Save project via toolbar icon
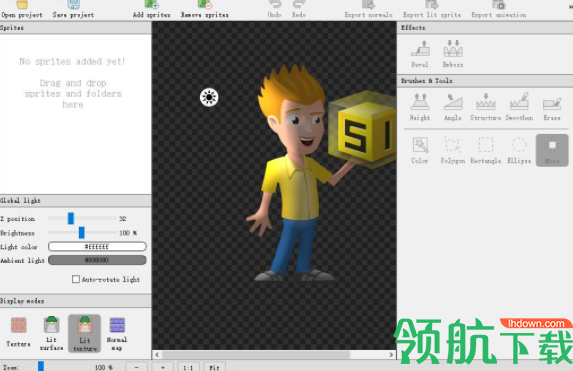The height and width of the screenshot is (371, 573). [x=73, y=10]
